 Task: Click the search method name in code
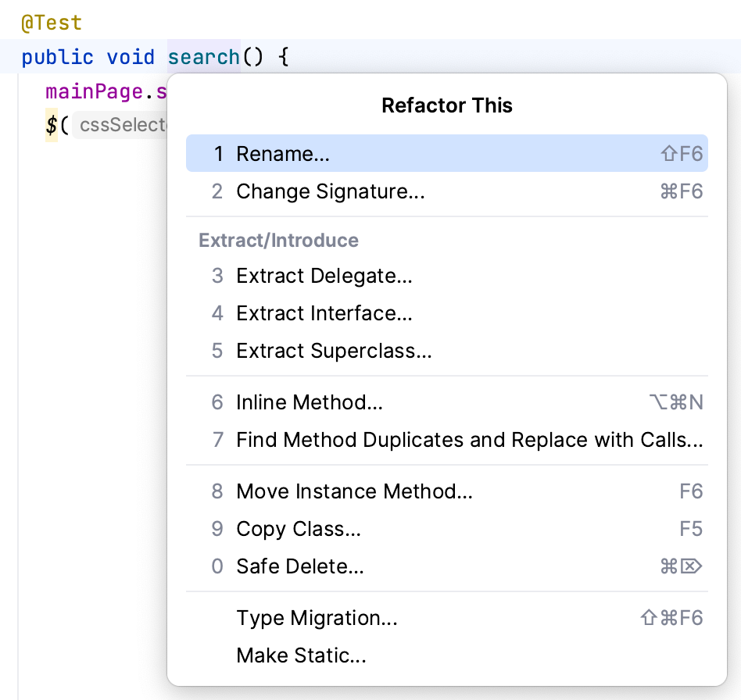click(x=204, y=57)
